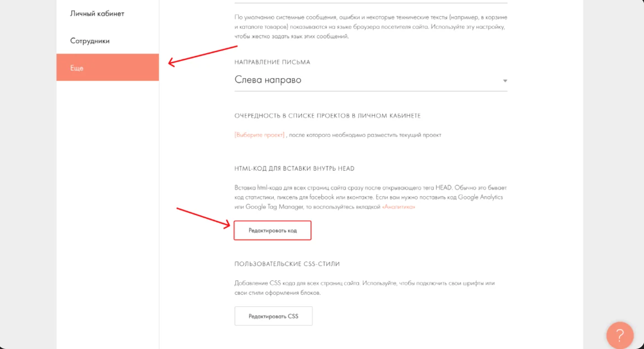Select the highlighted 'Еще' sidebar item
The image size is (644, 349).
pos(107,68)
